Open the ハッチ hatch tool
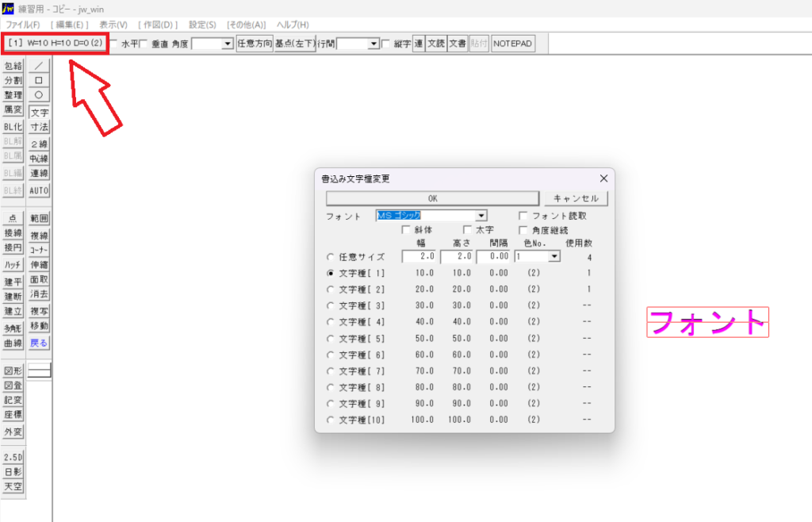This screenshot has height=522, width=812. tap(13, 264)
